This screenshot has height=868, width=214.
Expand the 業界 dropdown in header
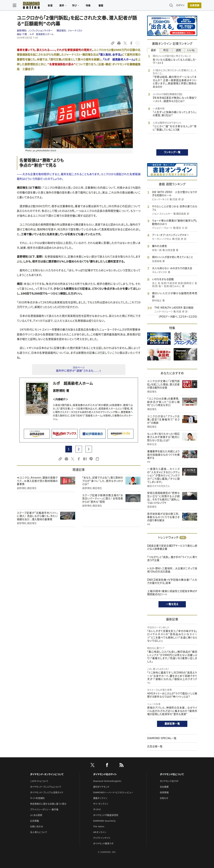63,5
